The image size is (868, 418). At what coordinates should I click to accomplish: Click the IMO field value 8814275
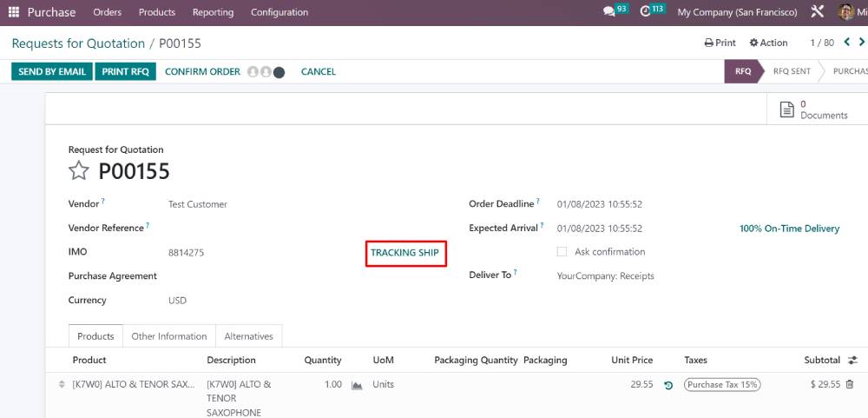click(186, 253)
